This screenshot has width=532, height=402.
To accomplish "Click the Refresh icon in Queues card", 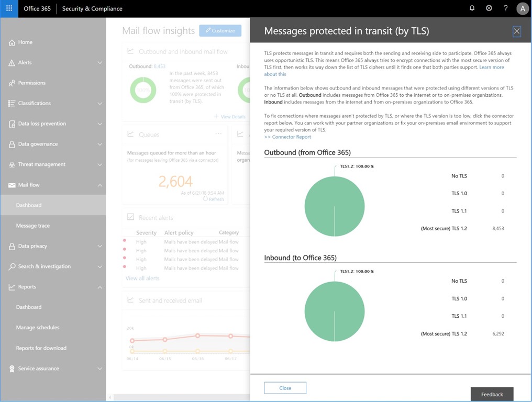I will [x=205, y=199].
